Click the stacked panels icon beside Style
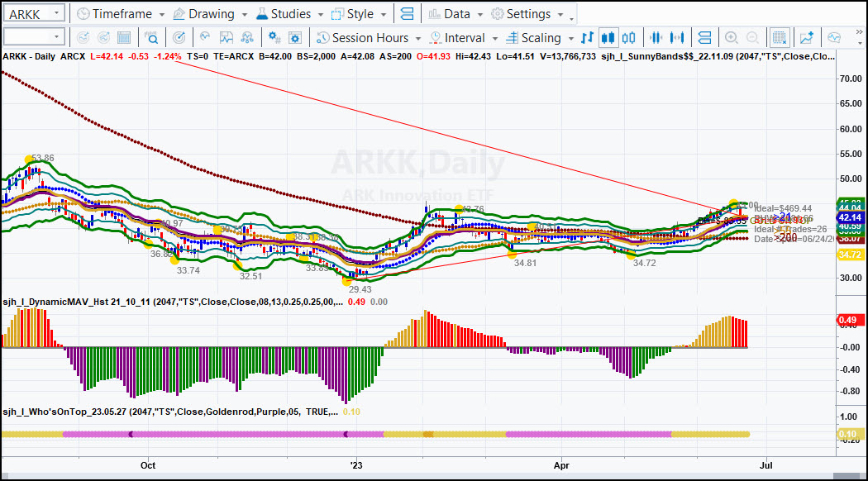Viewport: 868px width, 481px height. point(407,14)
